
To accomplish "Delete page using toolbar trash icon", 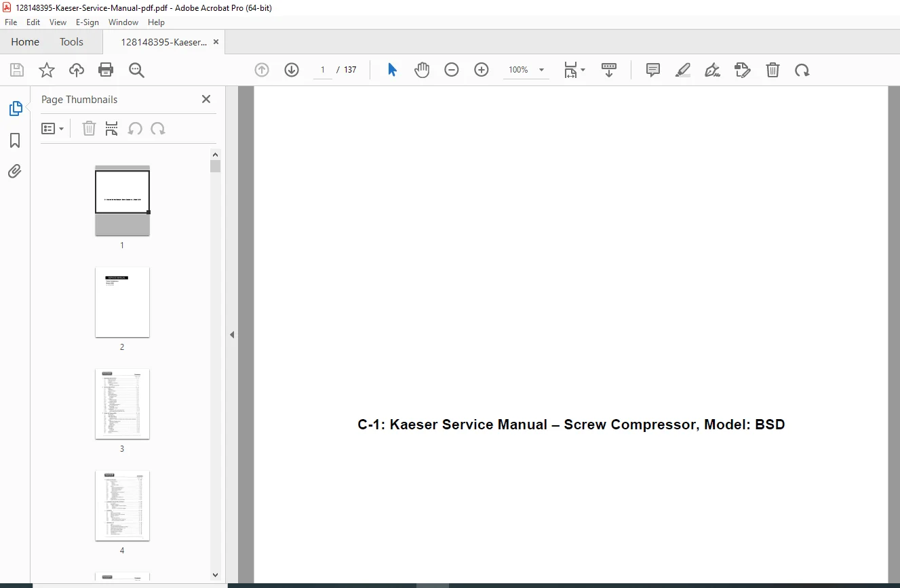I will (772, 70).
